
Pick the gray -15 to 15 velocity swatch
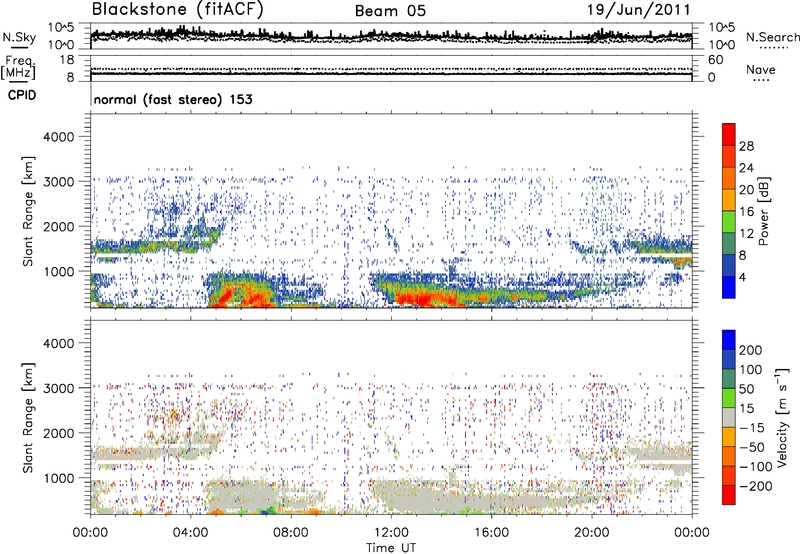pos(729,418)
